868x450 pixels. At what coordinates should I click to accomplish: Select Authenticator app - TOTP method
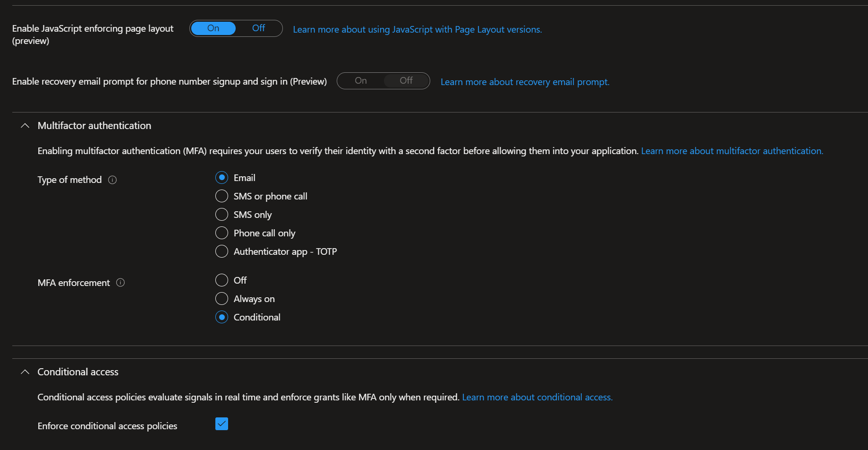[221, 251]
